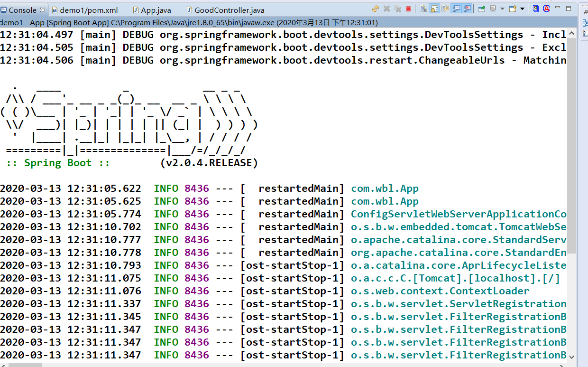The width and height of the screenshot is (588, 367).
Task: Click ConfigServletWebServerApplicationCo logger text
Action: [459, 214]
